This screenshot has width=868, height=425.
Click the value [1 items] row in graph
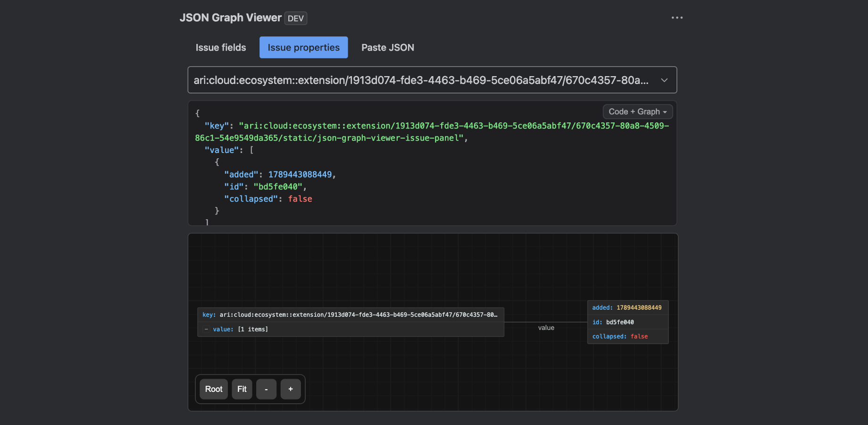click(x=351, y=329)
